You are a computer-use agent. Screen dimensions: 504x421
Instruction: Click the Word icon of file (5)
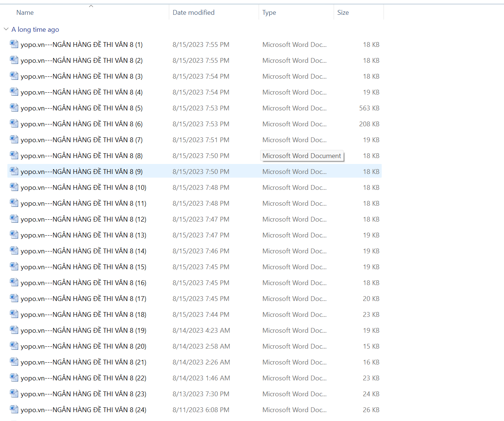pyautogui.click(x=14, y=108)
